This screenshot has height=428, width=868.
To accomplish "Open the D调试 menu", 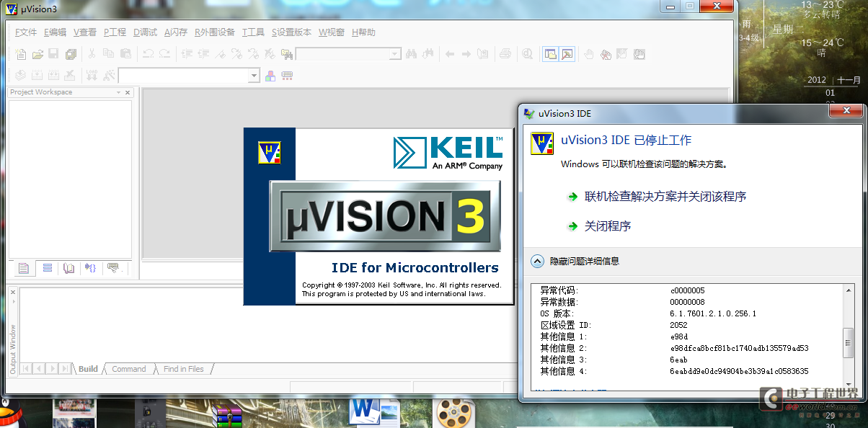I will tap(145, 32).
